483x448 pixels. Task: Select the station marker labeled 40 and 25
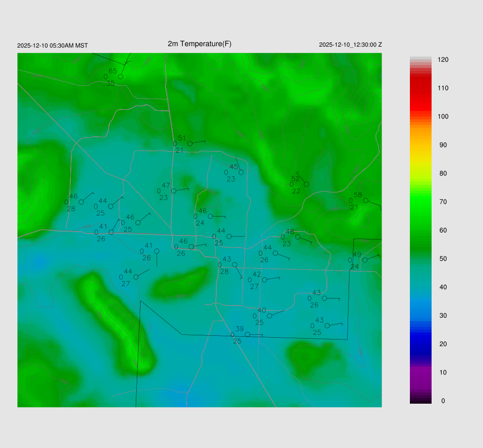pos(269,315)
